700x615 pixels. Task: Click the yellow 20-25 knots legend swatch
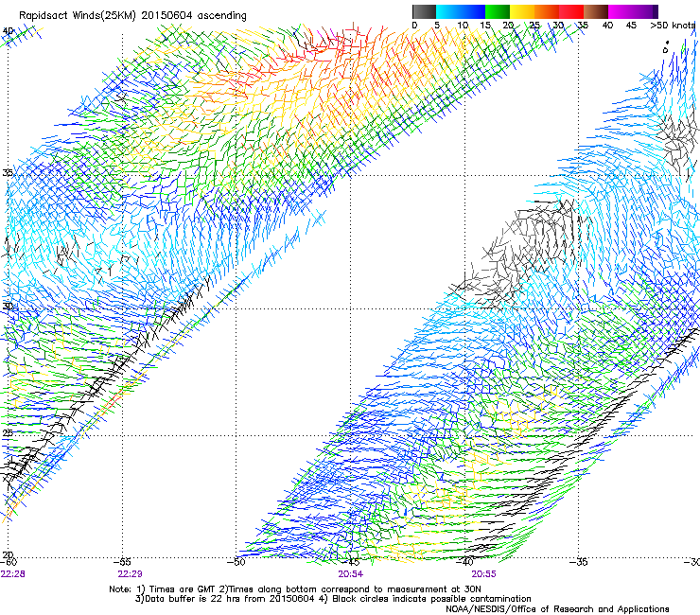522,11
